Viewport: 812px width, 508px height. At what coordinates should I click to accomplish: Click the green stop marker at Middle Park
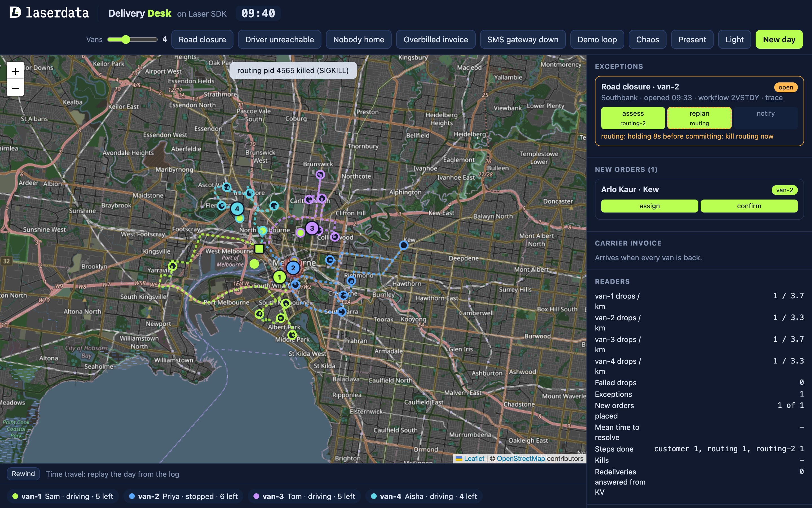[292, 335]
